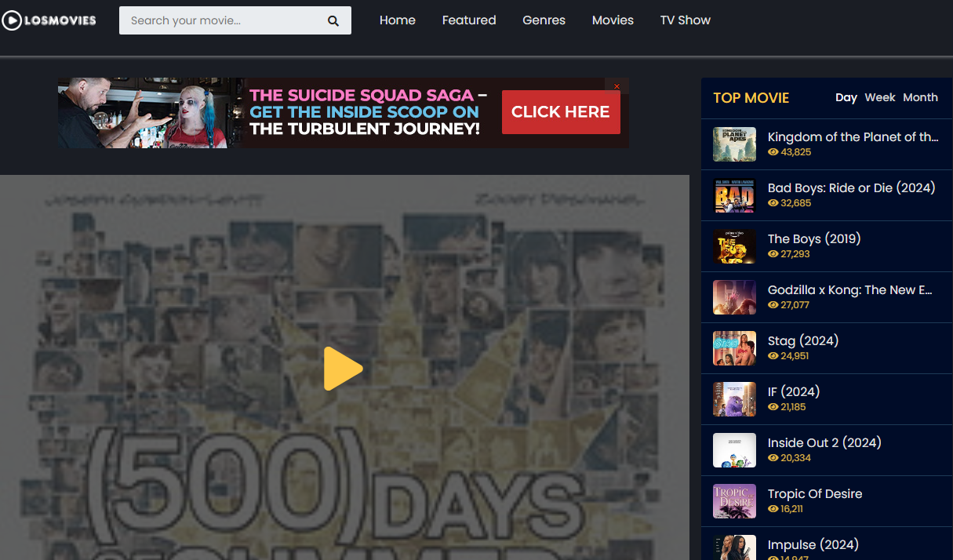Click the eye icon beside 43,825 views

[x=773, y=152]
